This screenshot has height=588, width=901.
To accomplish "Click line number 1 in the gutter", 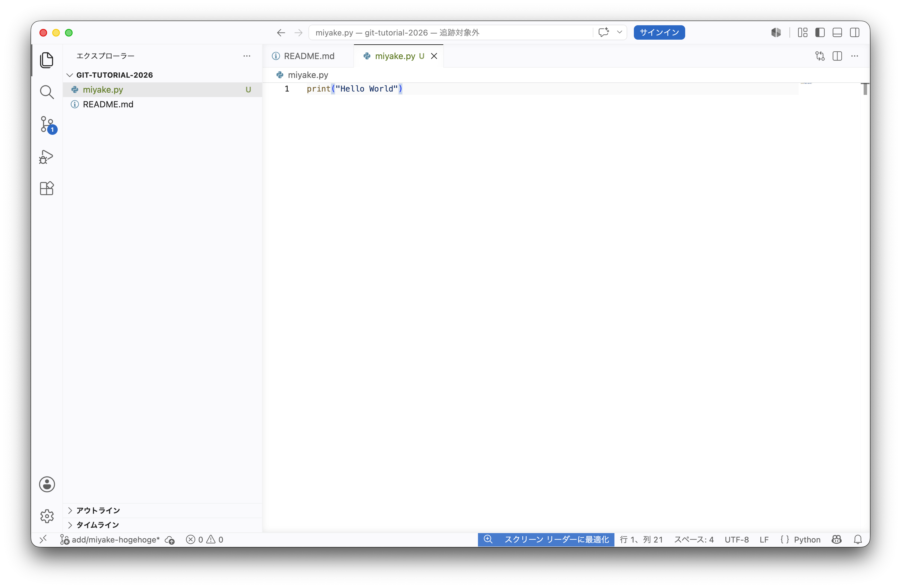I will (287, 88).
